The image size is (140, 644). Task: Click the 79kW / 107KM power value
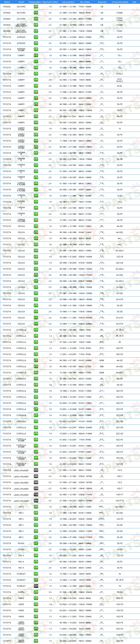(85, 86)
